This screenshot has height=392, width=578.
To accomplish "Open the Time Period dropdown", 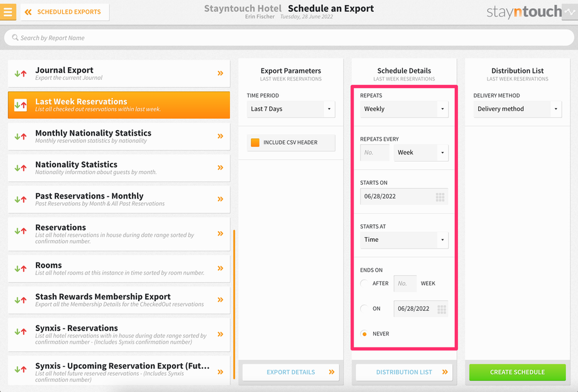I will click(x=291, y=109).
